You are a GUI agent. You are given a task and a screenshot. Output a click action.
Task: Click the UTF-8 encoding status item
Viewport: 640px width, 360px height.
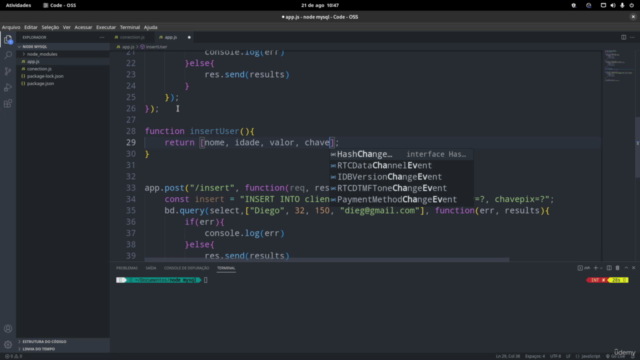coord(556,356)
